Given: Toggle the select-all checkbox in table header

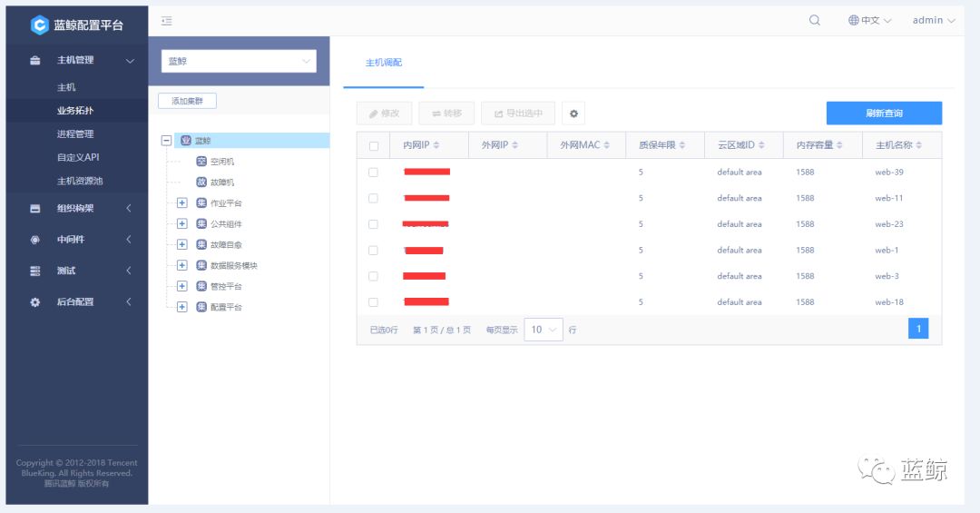Looking at the screenshot, I should click(x=374, y=146).
